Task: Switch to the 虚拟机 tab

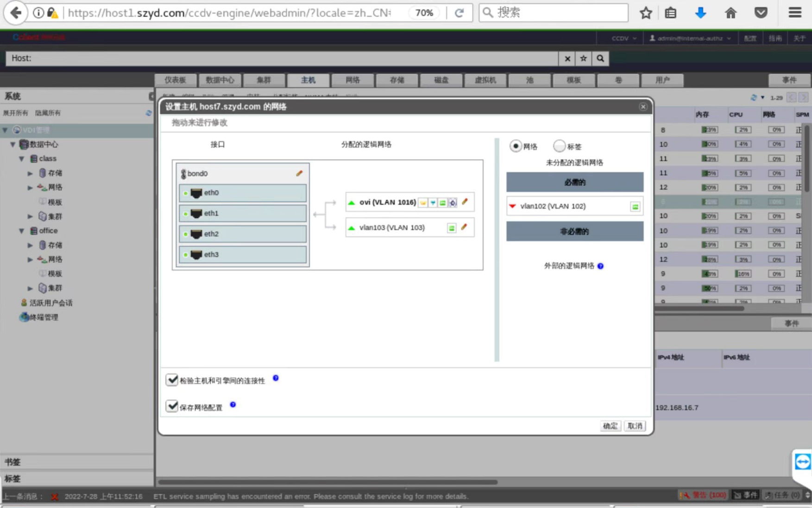Action: coord(485,80)
